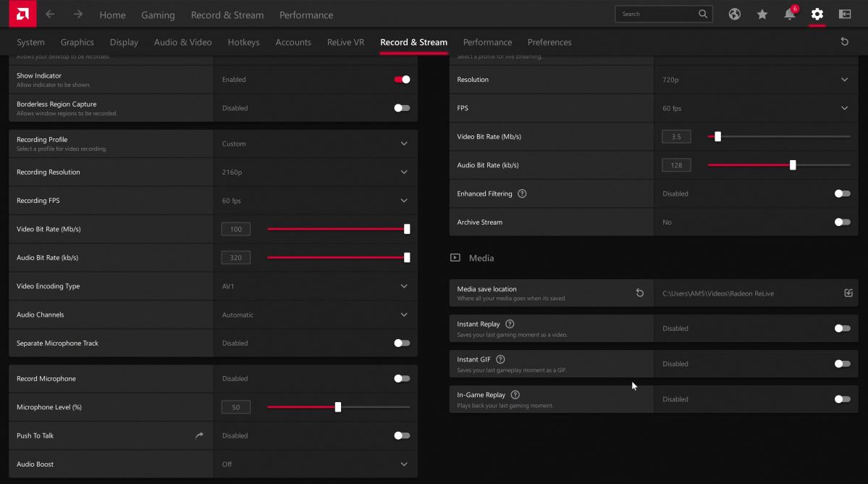Reset the media save location
The width and height of the screenshot is (868, 484).
pos(639,293)
